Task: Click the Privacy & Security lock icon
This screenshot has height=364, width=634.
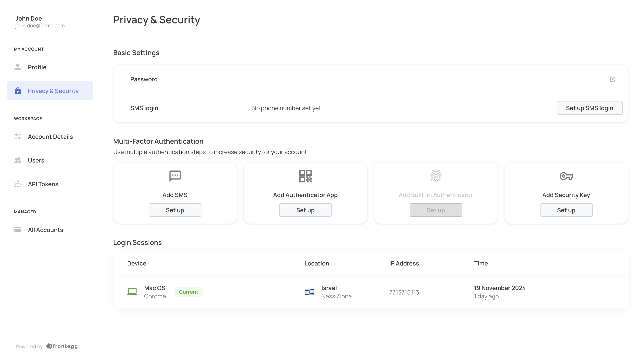Action: pos(18,91)
